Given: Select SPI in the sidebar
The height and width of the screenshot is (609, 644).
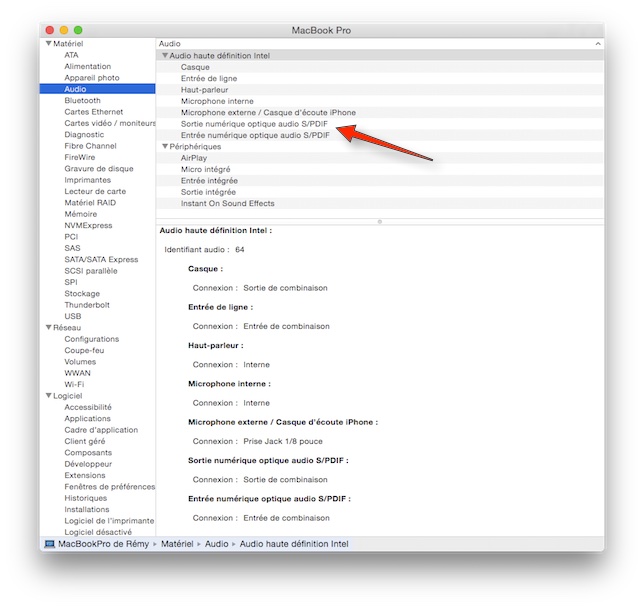Looking at the screenshot, I should pos(71,282).
